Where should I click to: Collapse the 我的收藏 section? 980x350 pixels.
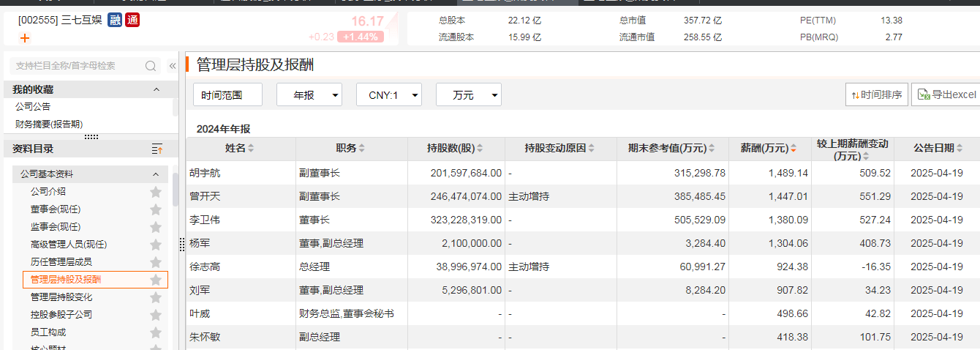156,89
